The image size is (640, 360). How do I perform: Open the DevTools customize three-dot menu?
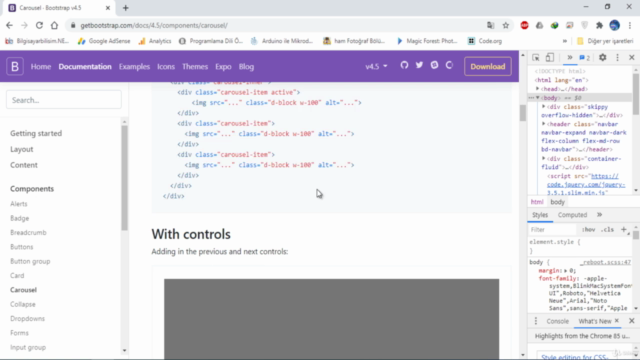tap(617, 58)
